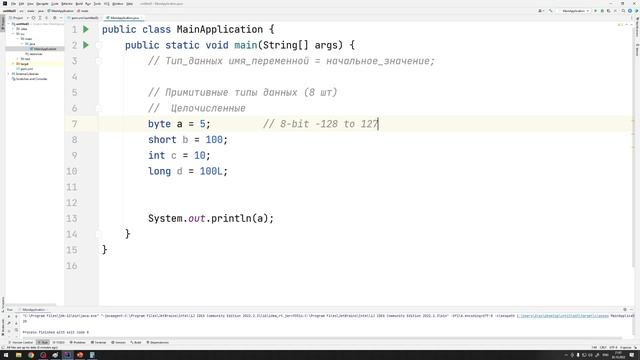Open Run panel settings gear icon
This screenshot has height=360, width=640.
625,309
